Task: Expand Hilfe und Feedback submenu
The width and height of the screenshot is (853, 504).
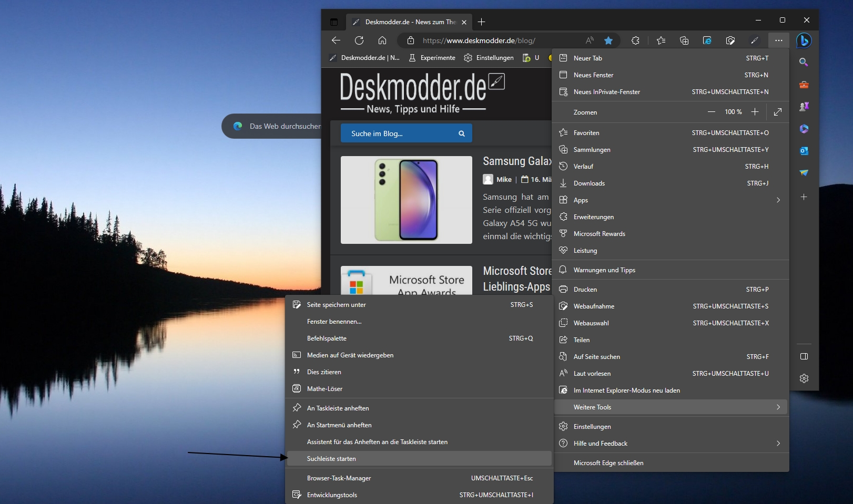Action: 671,444
